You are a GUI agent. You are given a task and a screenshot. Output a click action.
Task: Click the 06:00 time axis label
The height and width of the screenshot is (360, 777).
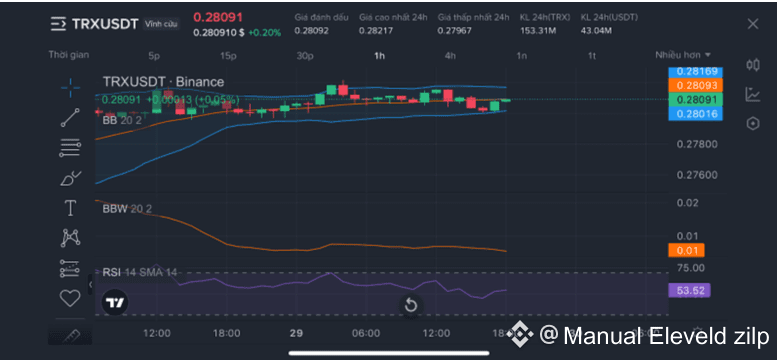click(366, 334)
